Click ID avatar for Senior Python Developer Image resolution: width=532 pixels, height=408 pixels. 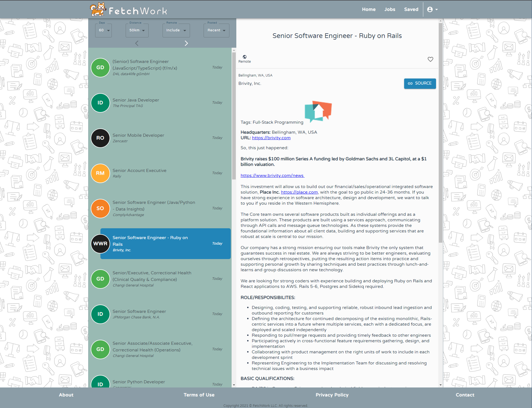[x=100, y=382]
